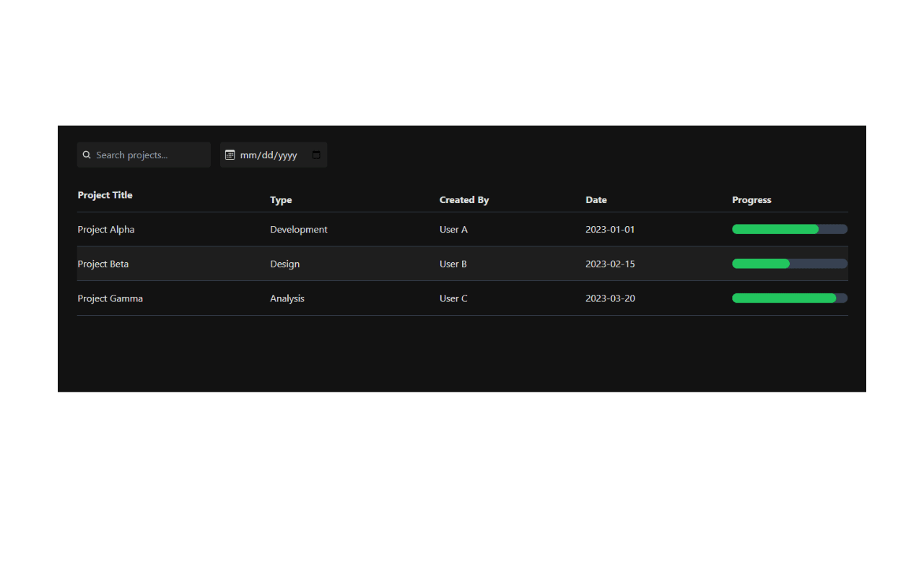The image size is (924, 578).
Task: Click Project Beta's progress bar
Action: tap(790, 264)
